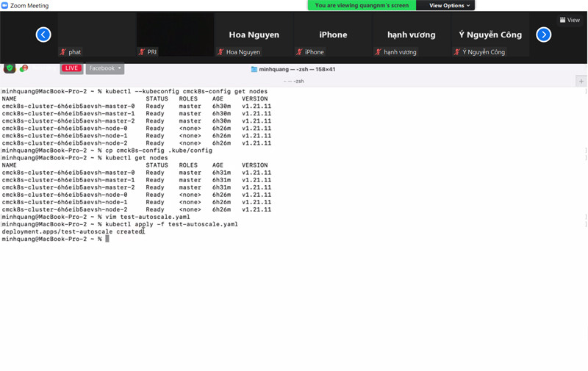Click the Zoom Meeting app icon in title bar

(x=5, y=6)
